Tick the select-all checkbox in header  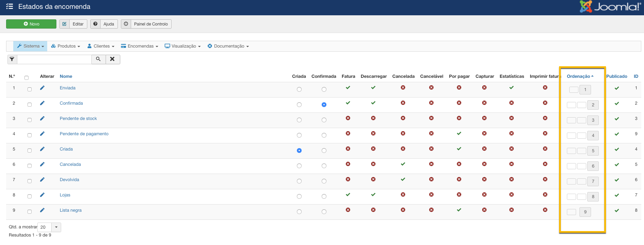[x=26, y=78]
